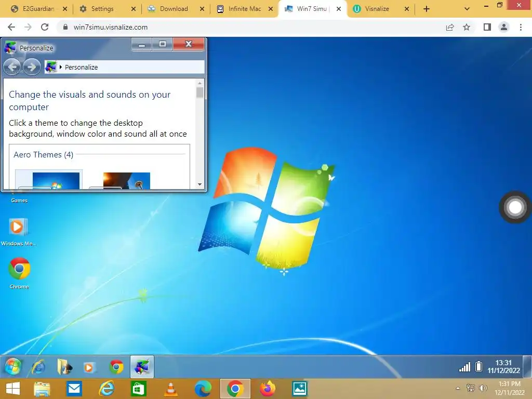Open the Windows Media Player desktop shortcut
The width and height of the screenshot is (532, 399).
[18, 232]
